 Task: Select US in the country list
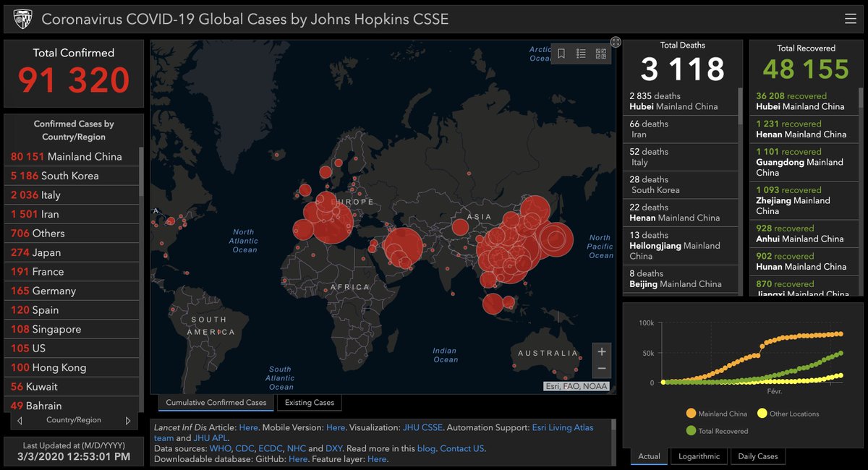(72, 348)
